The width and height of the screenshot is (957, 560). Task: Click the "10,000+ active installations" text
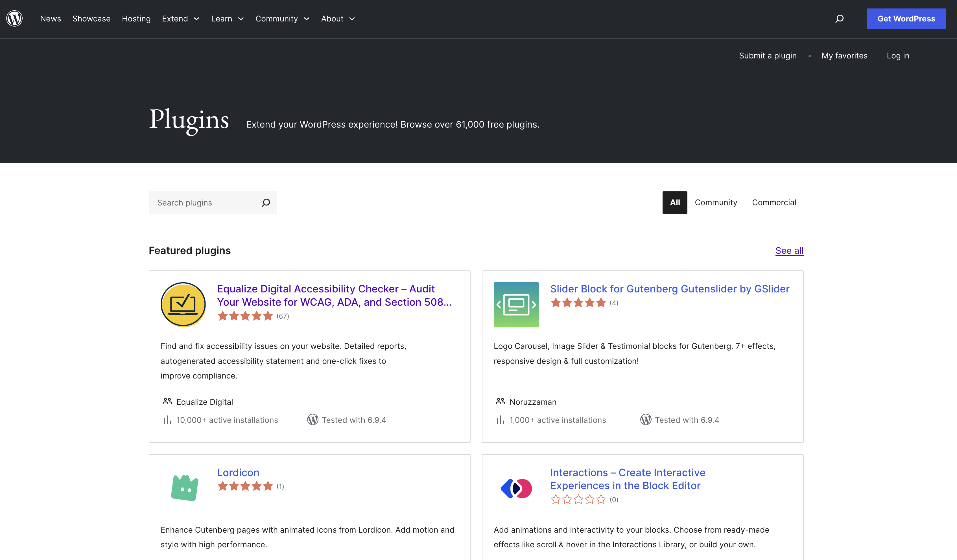[227, 420]
